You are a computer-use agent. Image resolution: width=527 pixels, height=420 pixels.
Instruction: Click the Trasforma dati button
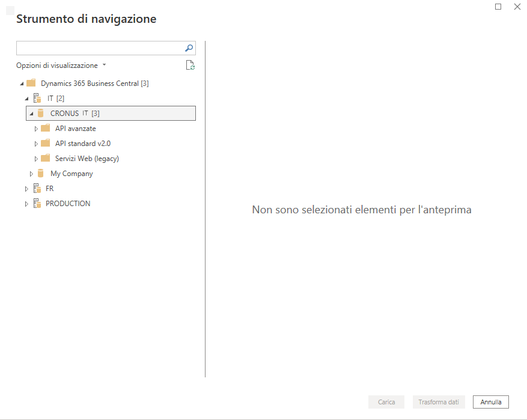pyautogui.click(x=439, y=402)
